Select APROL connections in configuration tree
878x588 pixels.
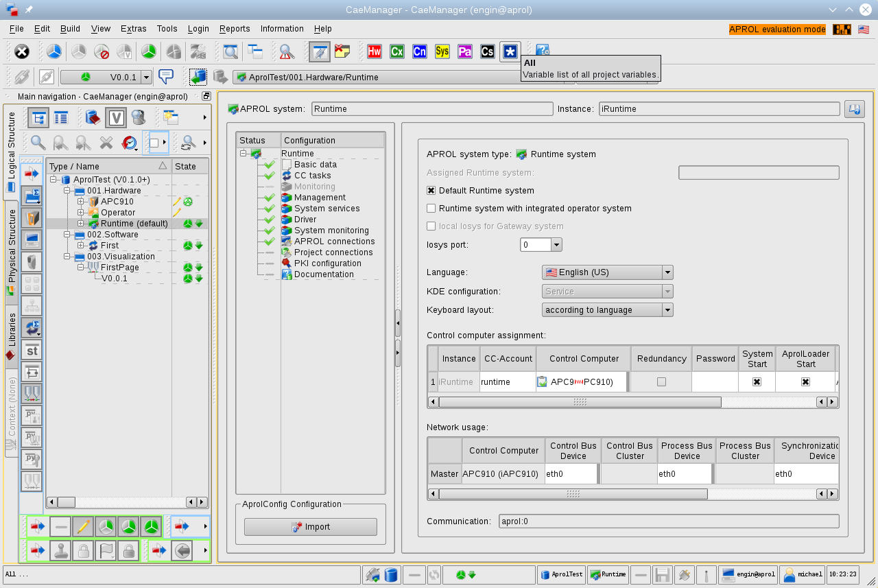[x=334, y=242]
